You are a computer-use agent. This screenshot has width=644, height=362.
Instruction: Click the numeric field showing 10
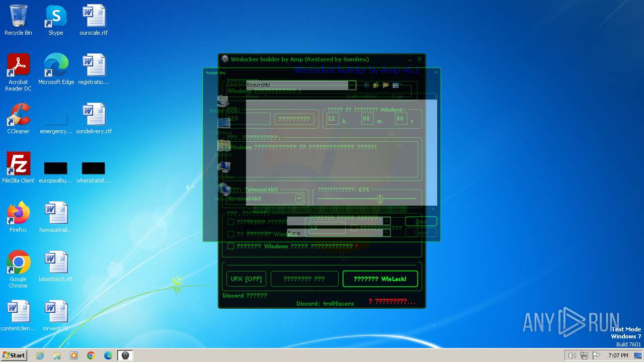[327, 228]
